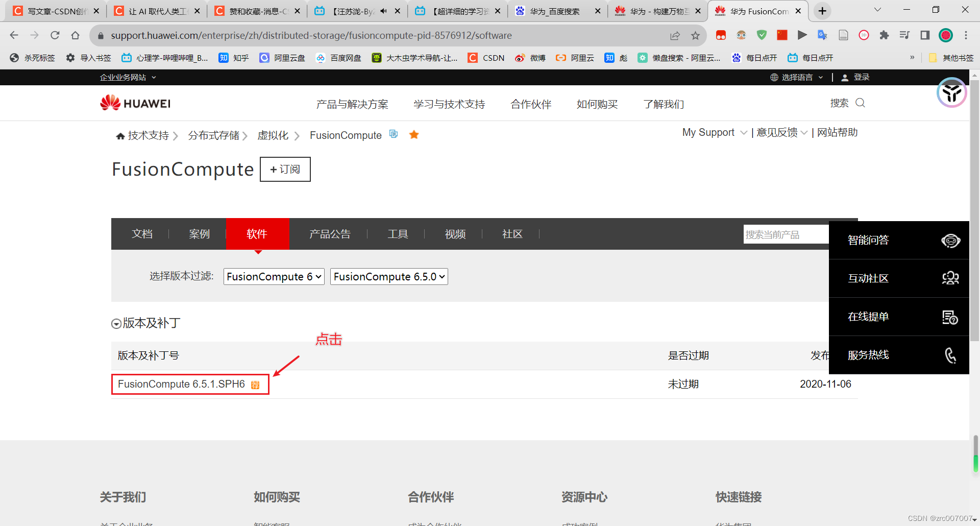
Task: Switch to the 产品公告 tab
Action: coord(330,234)
